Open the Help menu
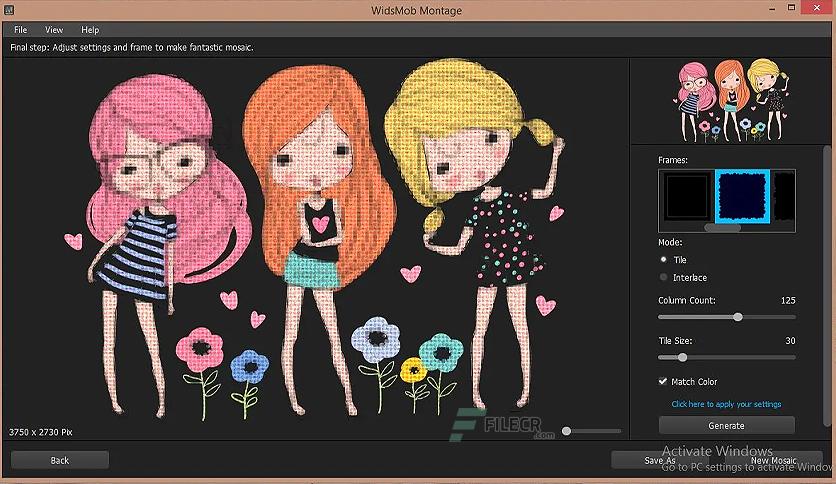Viewport: 836px width, 484px height. point(90,30)
